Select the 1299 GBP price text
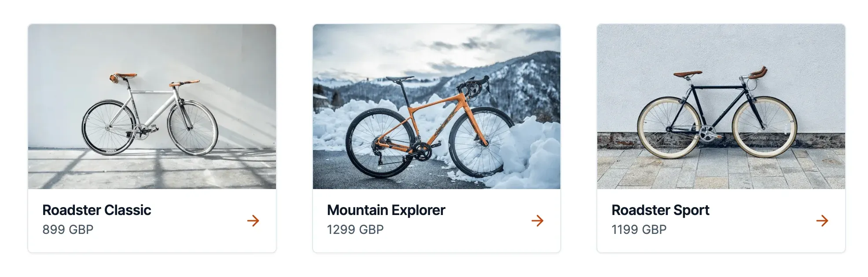The width and height of the screenshot is (868, 277). (x=355, y=230)
